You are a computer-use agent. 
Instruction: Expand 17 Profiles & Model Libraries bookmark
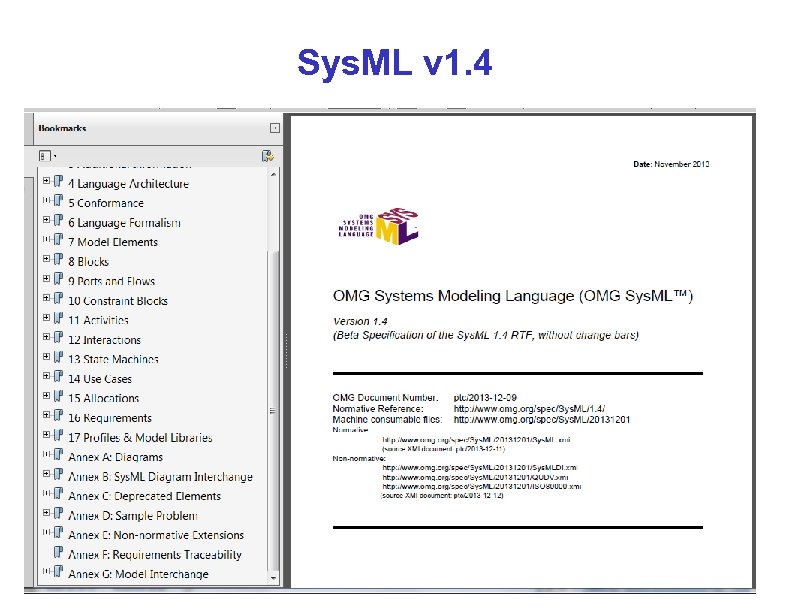click(x=46, y=435)
